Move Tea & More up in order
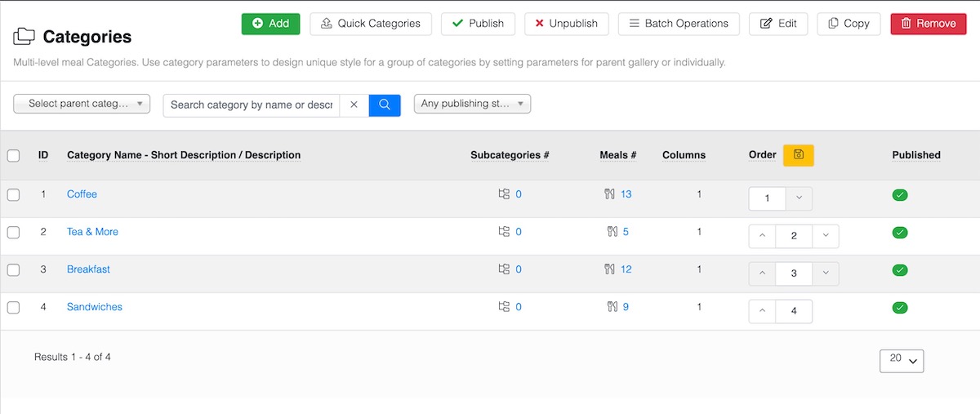Image resolution: width=980 pixels, height=414 pixels. tap(763, 236)
